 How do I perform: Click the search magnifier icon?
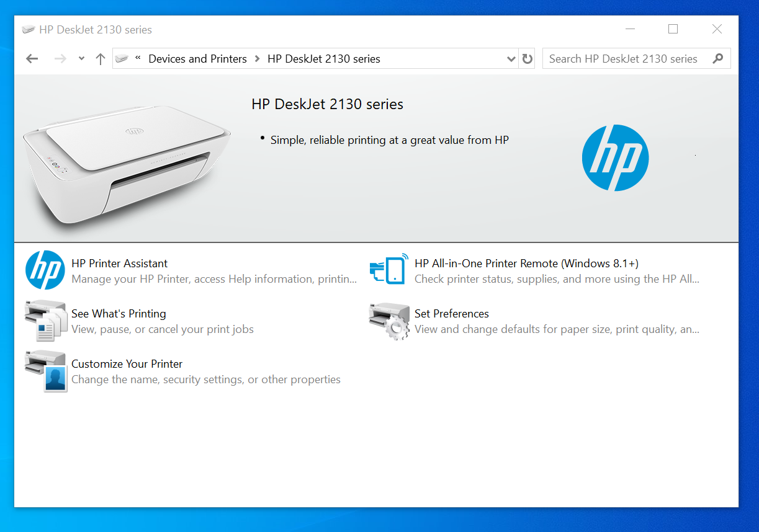pos(718,59)
